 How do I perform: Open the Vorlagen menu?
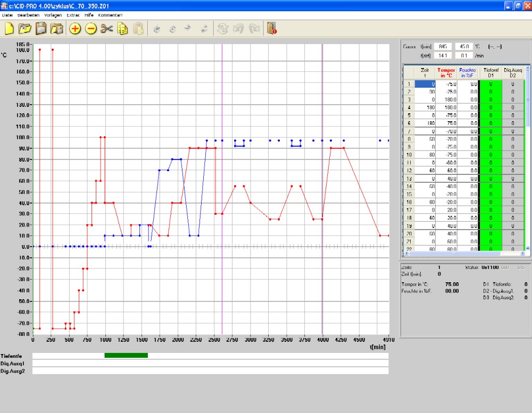tap(53, 15)
